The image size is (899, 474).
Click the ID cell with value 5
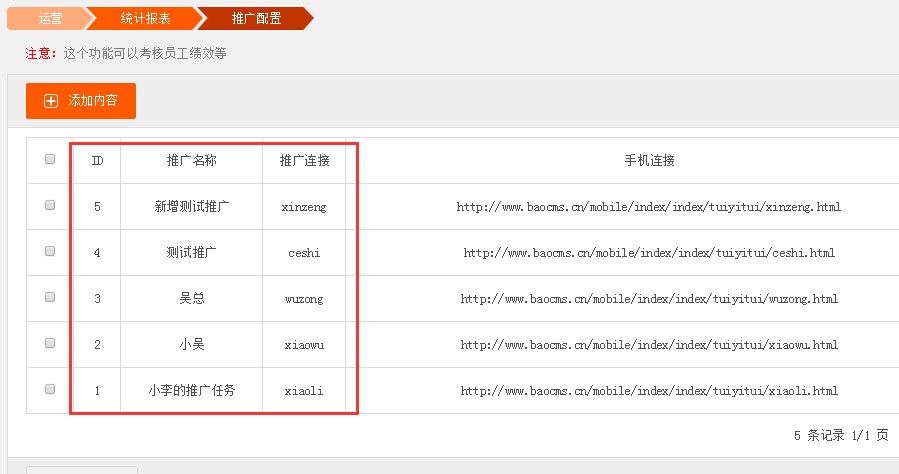pyautogui.click(x=97, y=207)
